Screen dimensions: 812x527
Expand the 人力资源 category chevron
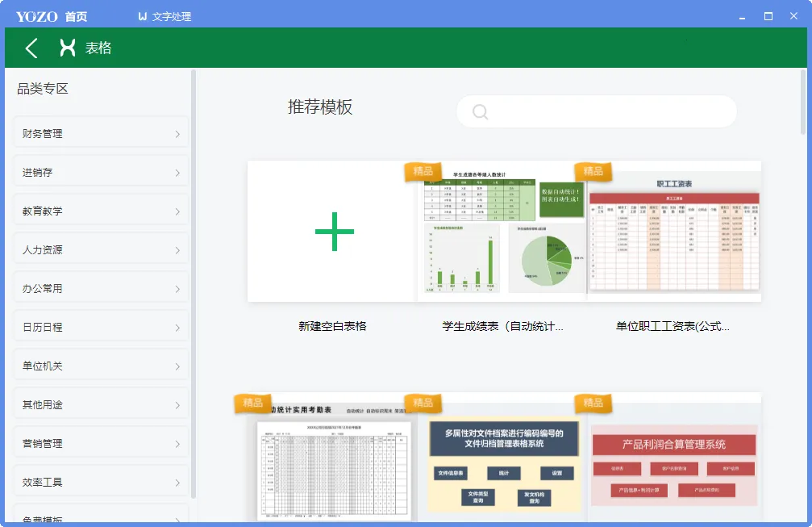click(x=177, y=250)
